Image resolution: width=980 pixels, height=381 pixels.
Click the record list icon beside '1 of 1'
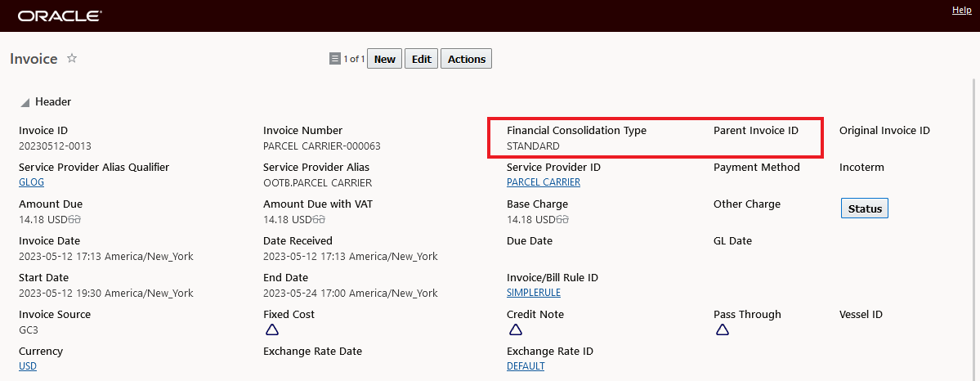(334, 59)
